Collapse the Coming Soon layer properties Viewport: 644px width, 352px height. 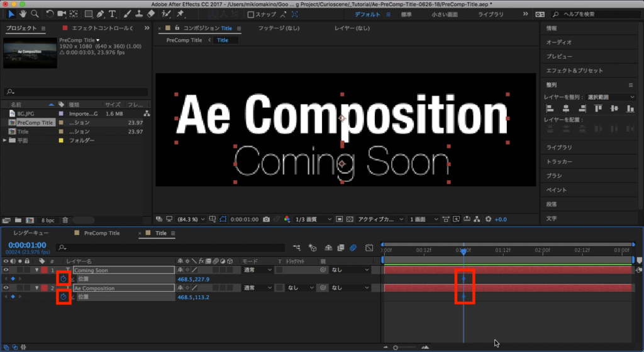[x=36, y=270]
